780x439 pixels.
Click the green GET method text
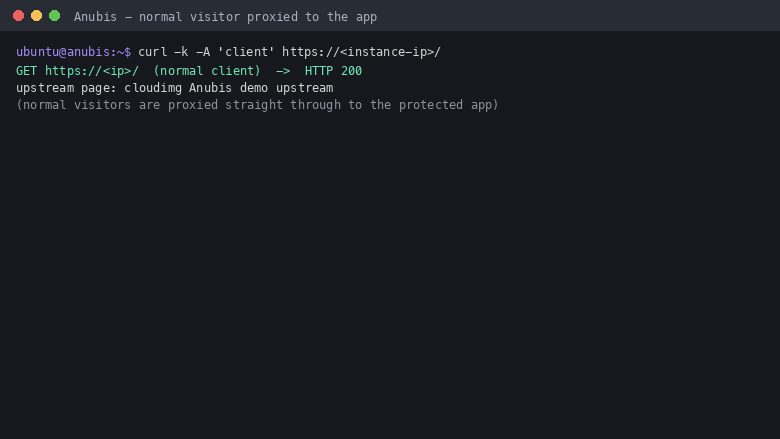pyautogui.click(x=26, y=71)
